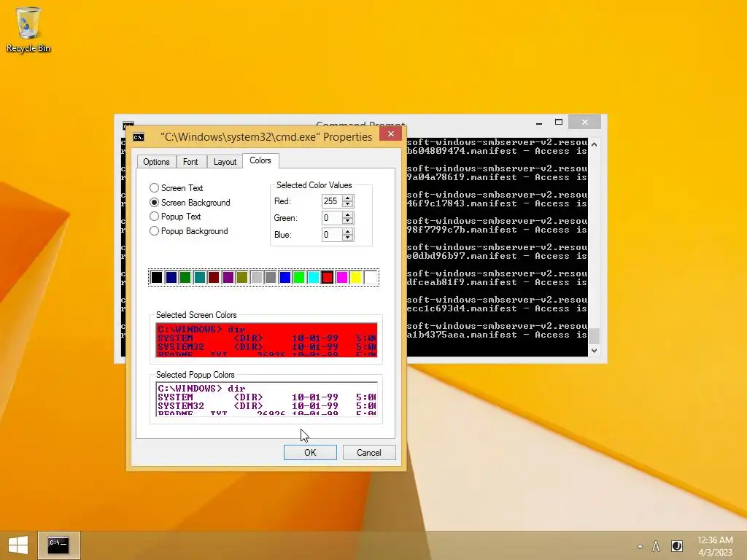
Task: Show hidden tray icons arrow
Action: [x=640, y=546]
